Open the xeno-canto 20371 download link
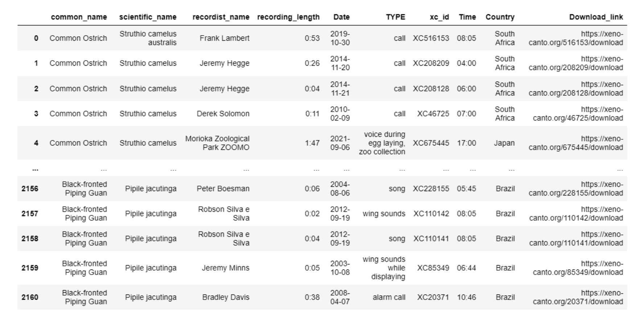This screenshot has height=321, width=644. pyautogui.click(x=578, y=297)
